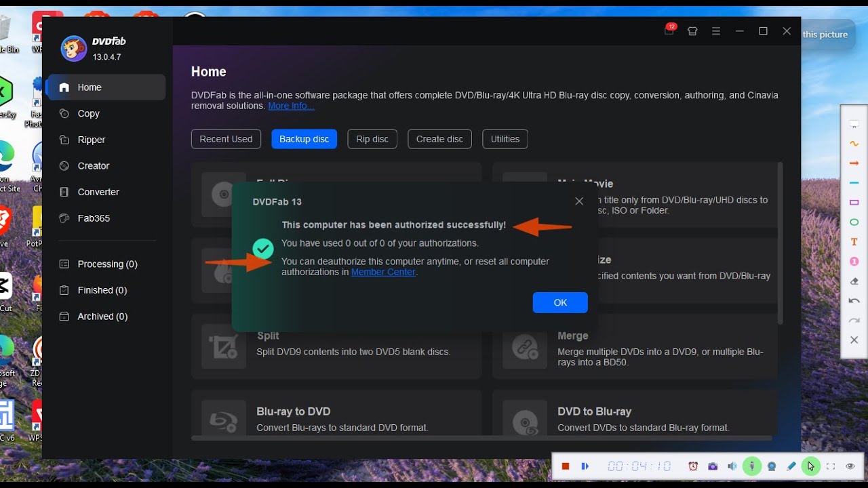Switch to the Utilities tab

(x=505, y=139)
